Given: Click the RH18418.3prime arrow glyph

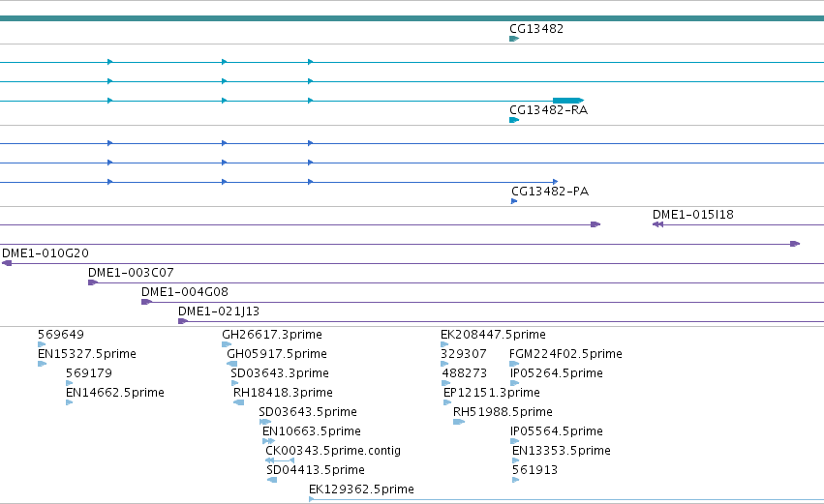Looking at the screenshot, I should pos(238,402).
